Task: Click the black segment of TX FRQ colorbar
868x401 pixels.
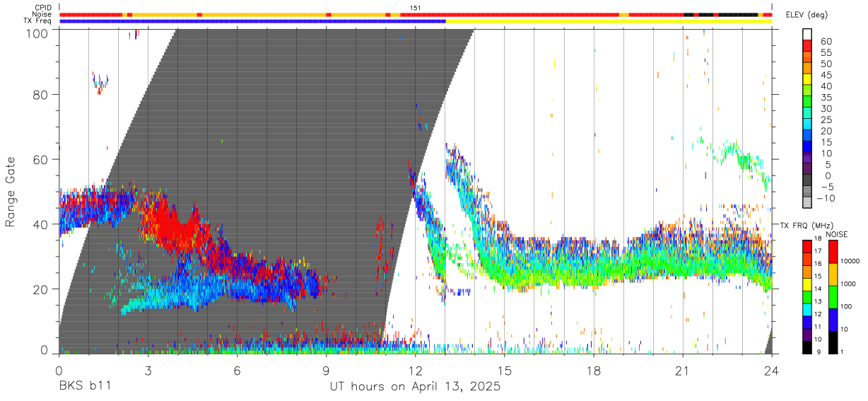Action: (x=807, y=347)
